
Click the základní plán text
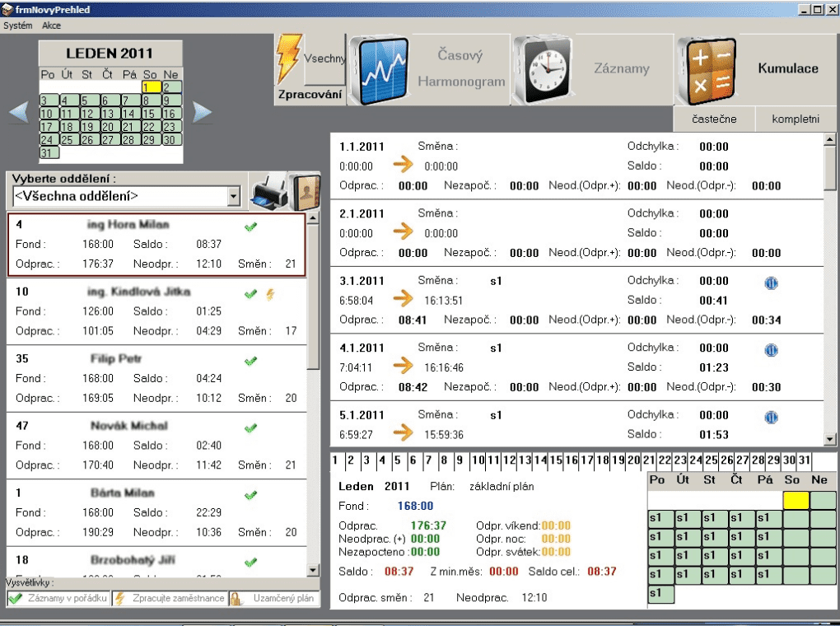pos(502,487)
